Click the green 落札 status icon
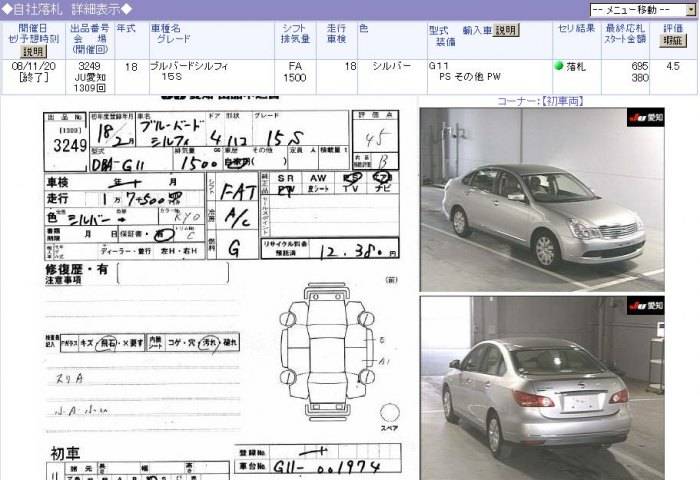 [558, 66]
